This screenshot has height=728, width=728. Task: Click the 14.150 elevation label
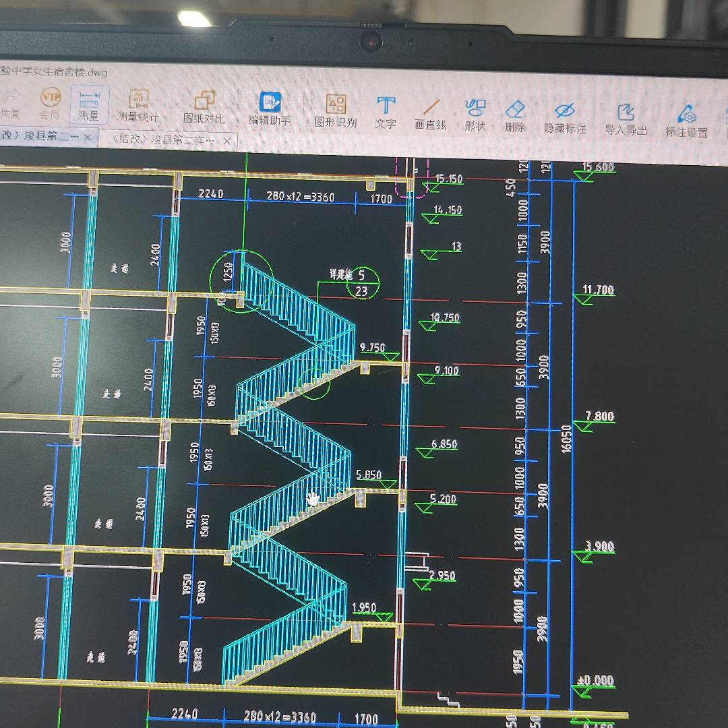tap(448, 210)
